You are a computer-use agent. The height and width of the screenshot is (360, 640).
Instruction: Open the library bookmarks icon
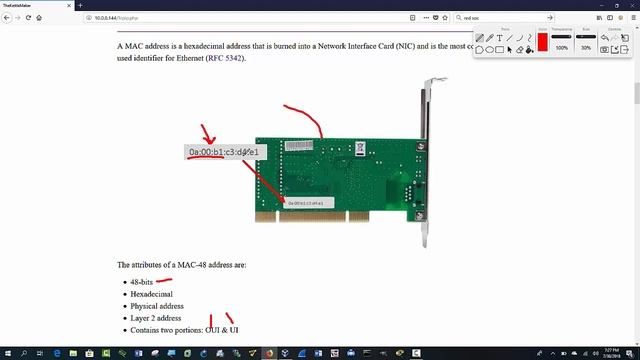pyautogui.click(x=599, y=18)
